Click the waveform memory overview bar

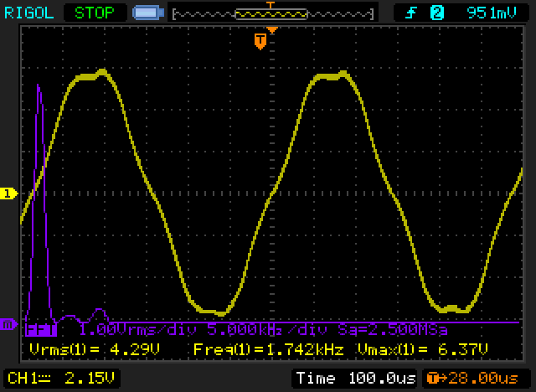click(272, 14)
